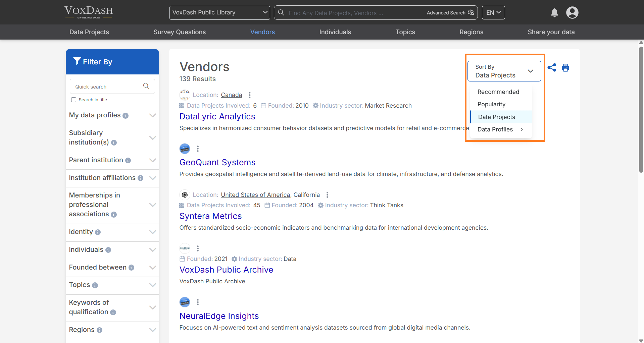Switch to the Survey Questions tab
644x343 pixels.
(180, 32)
